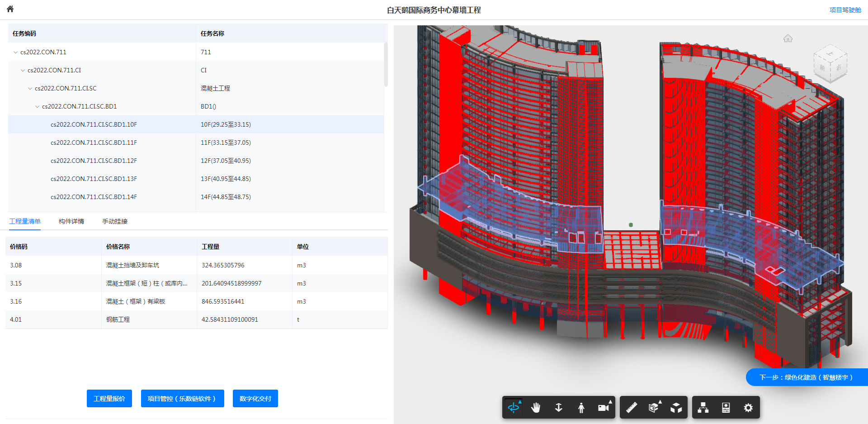Choose the Zoom dolly tool
The image size is (868, 424).
[558, 408]
